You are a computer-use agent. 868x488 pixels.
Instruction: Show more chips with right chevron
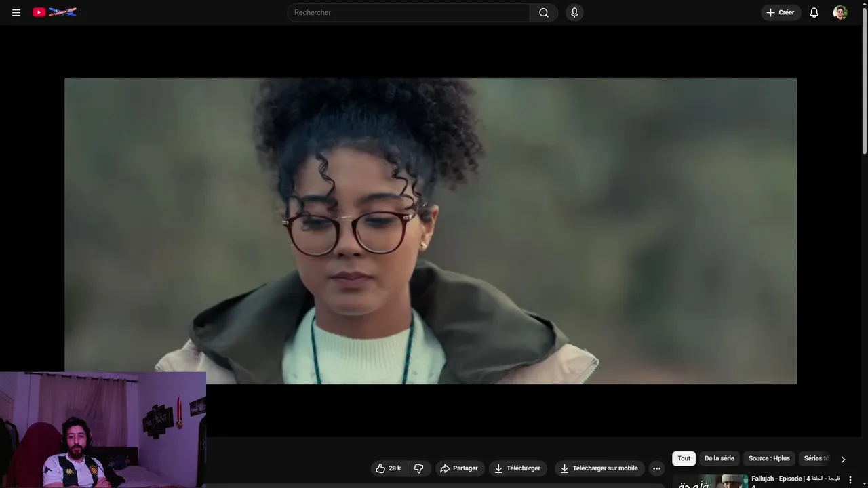click(x=843, y=459)
